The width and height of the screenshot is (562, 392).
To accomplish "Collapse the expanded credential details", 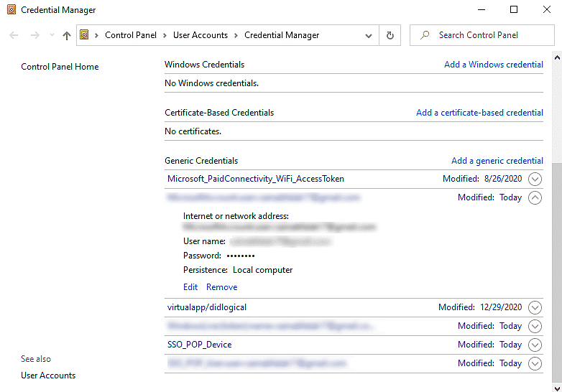I will [535, 197].
